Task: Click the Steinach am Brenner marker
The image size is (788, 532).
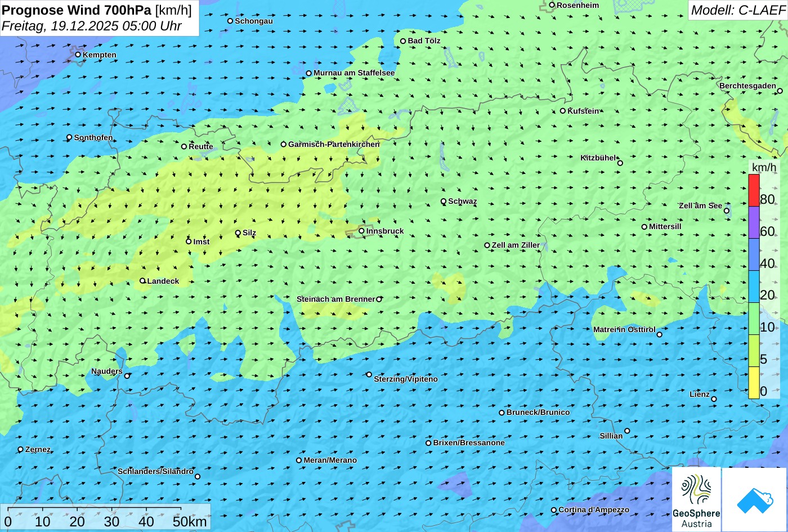Action: (x=379, y=299)
